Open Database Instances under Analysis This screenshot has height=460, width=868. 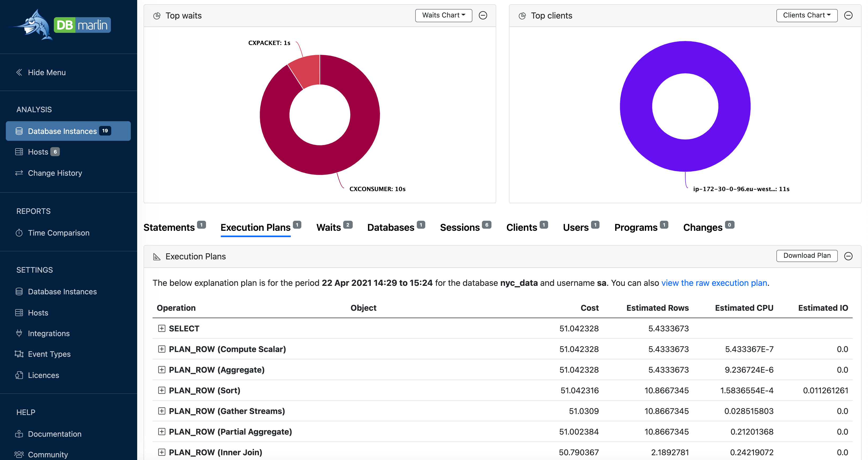click(x=68, y=131)
